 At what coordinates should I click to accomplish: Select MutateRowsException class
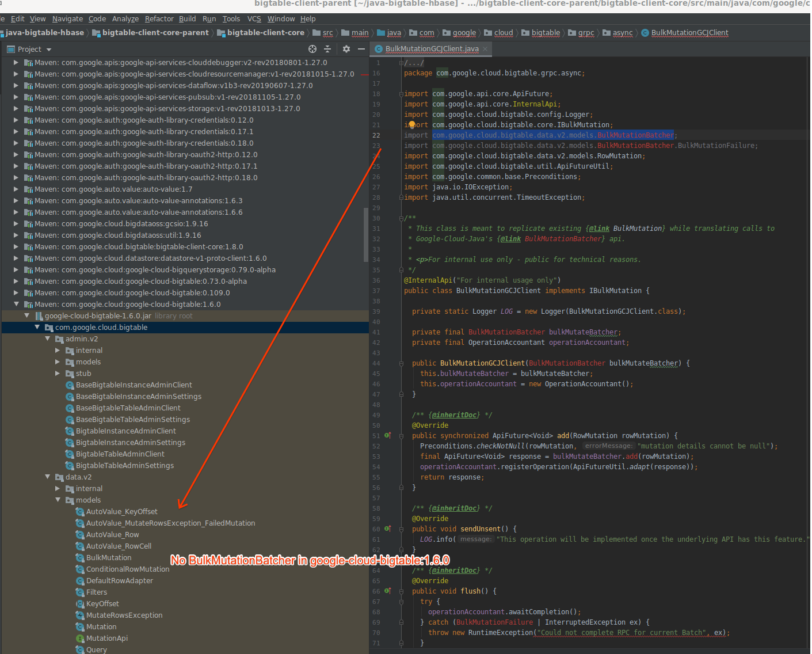click(x=124, y=615)
